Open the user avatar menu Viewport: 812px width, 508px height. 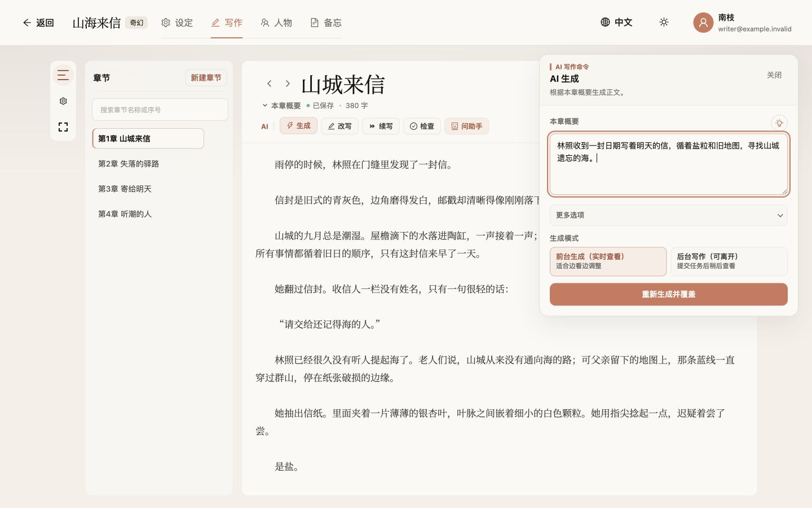[x=703, y=23]
